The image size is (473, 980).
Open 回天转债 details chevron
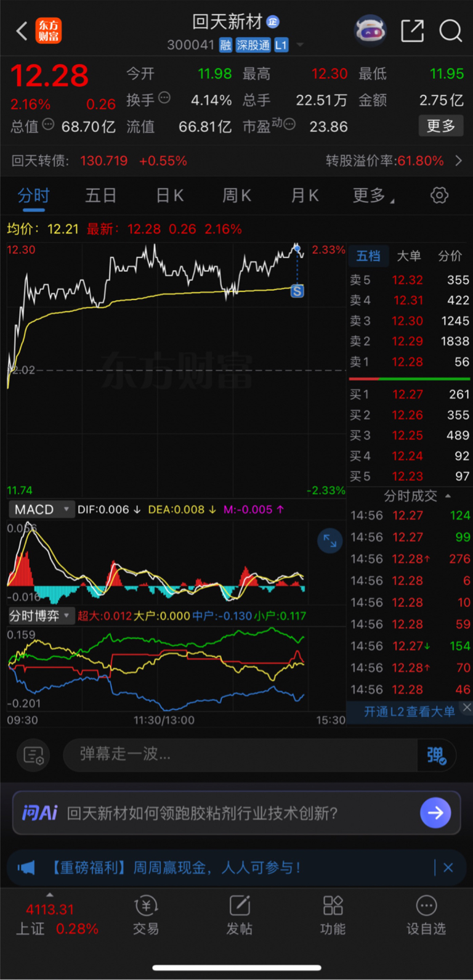click(458, 161)
